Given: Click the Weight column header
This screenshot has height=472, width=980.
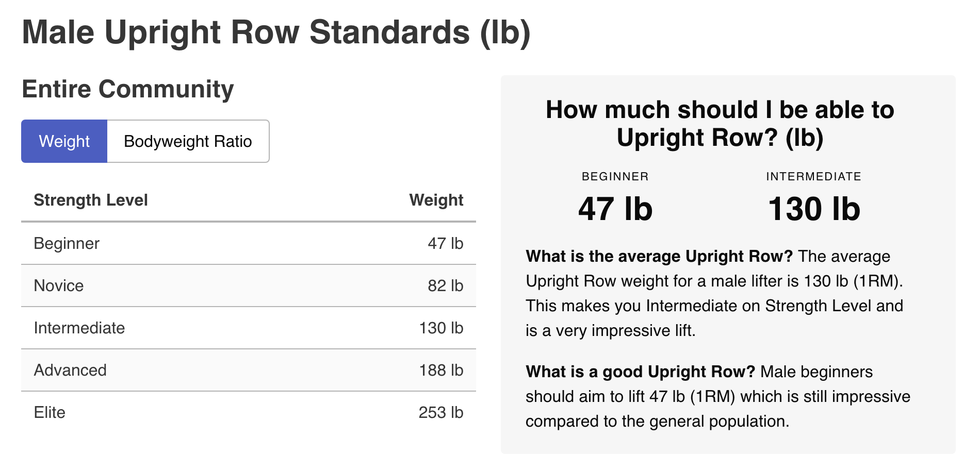Looking at the screenshot, I should point(436,200).
